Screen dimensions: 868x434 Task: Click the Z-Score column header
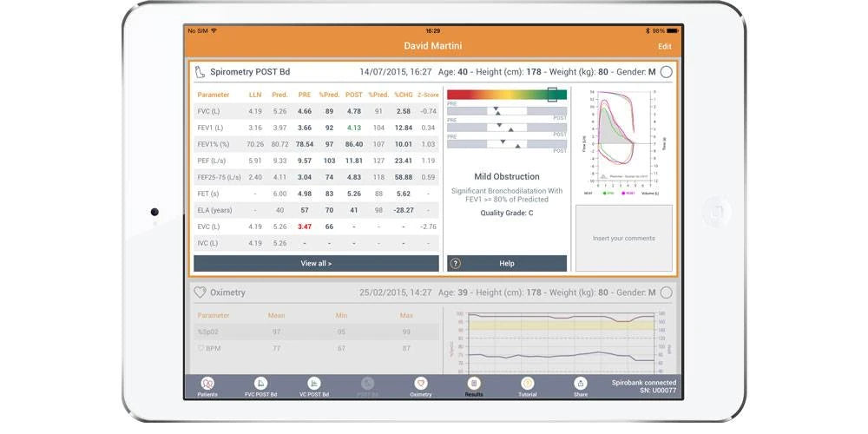point(428,95)
